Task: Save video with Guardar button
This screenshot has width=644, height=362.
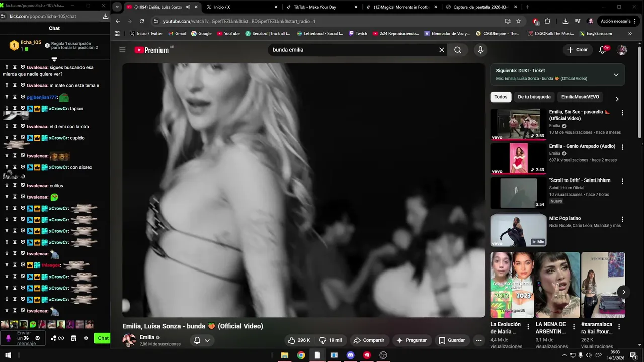Action: (x=452, y=340)
